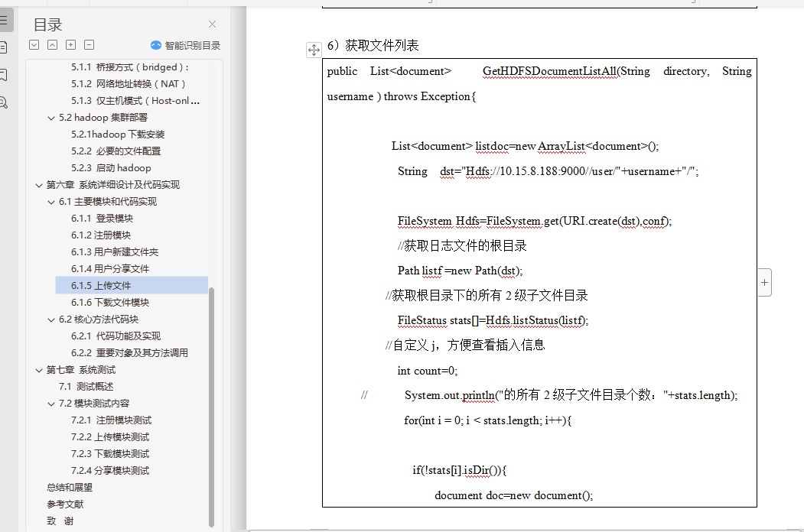The image size is (804, 532).
Task: Collapse the 7.2 模块测试内容 section
Action: (x=50, y=404)
